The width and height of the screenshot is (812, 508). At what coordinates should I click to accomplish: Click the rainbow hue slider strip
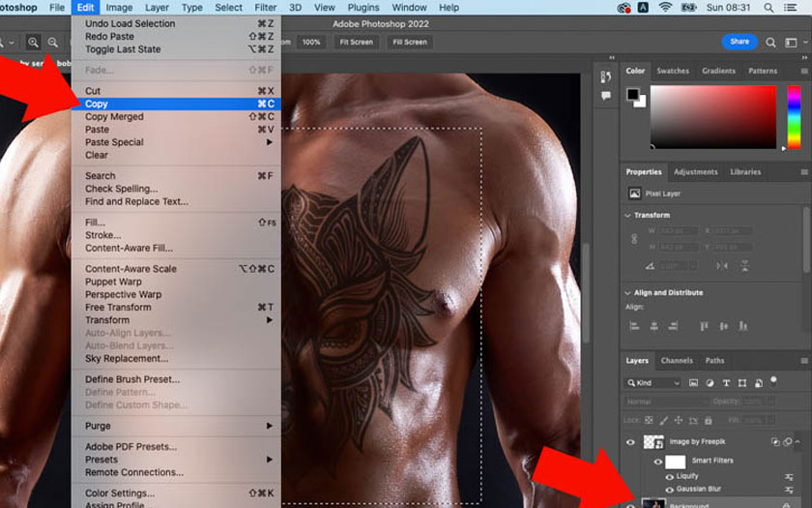point(794,116)
